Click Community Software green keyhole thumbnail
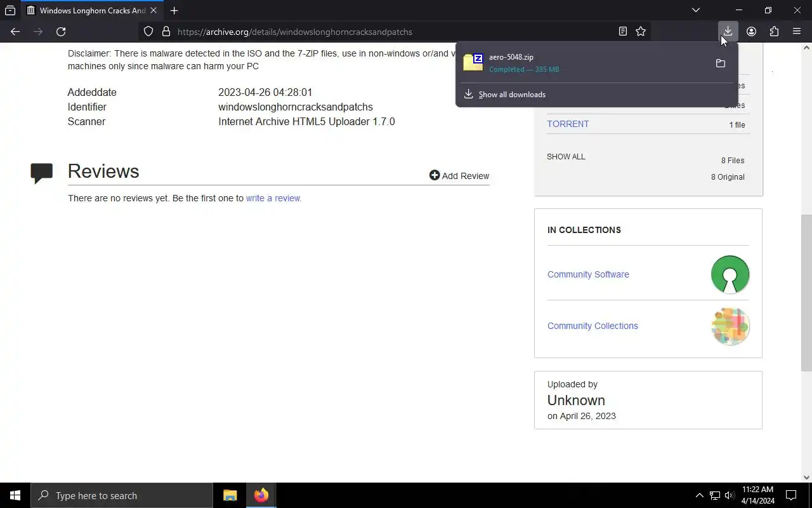 click(730, 274)
